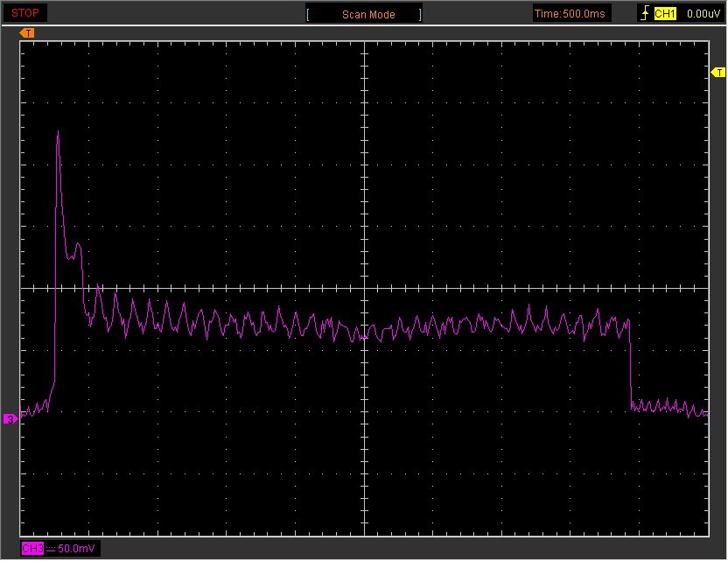Click the center crosshair of the graticule
Screen dimensions: 728x561
click(364, 288)
